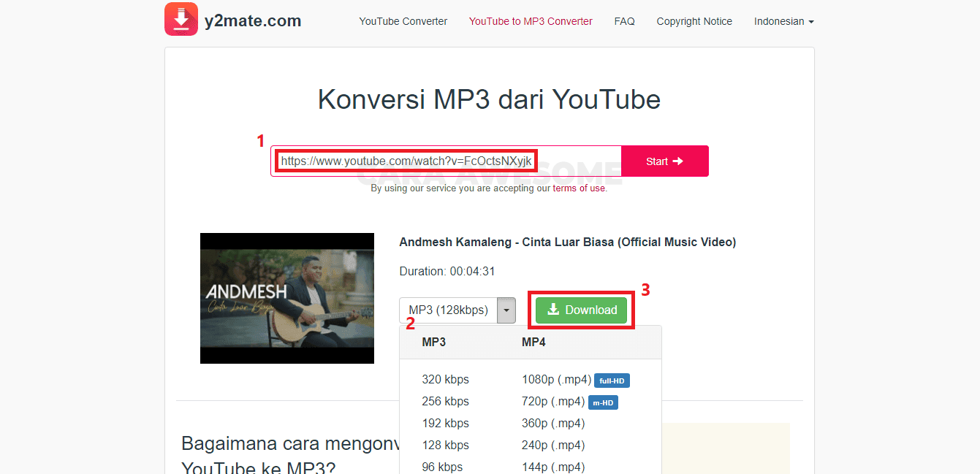Click the green Download button

582,310
